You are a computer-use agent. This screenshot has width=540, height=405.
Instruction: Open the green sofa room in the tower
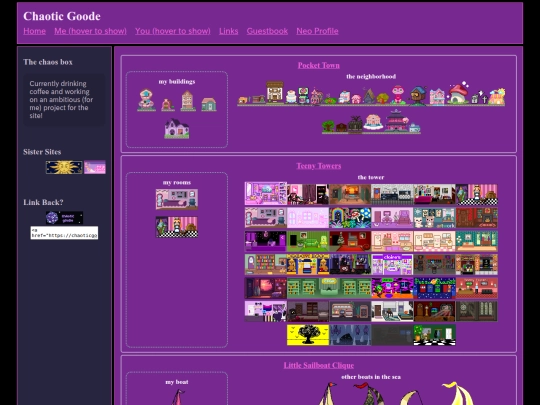[308, 241]
